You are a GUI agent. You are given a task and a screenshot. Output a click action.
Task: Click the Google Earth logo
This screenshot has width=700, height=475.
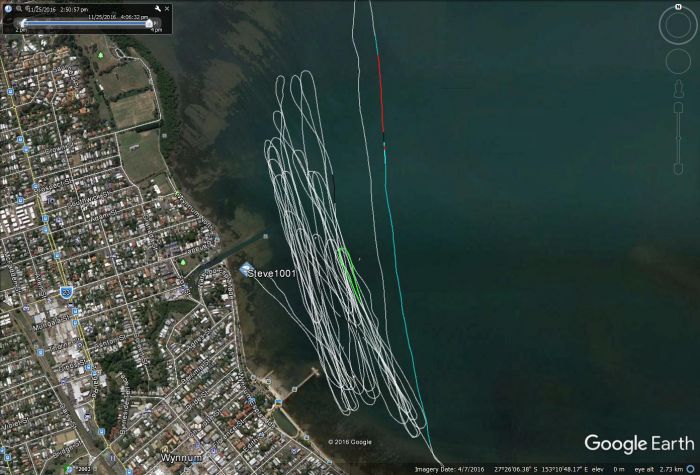(636, 444)
